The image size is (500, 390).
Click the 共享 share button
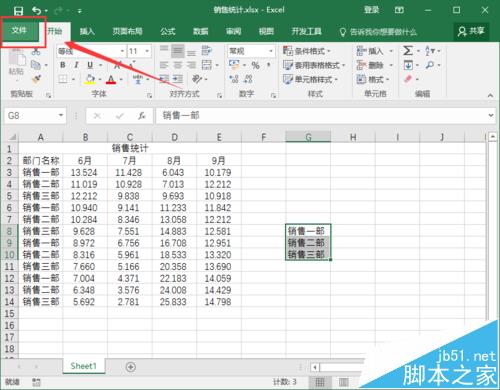click(471, 32)
